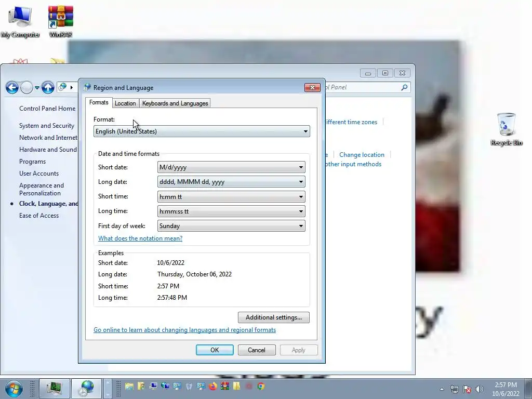
Task: Minimize the Control Panel window
Action: point(368,73)
